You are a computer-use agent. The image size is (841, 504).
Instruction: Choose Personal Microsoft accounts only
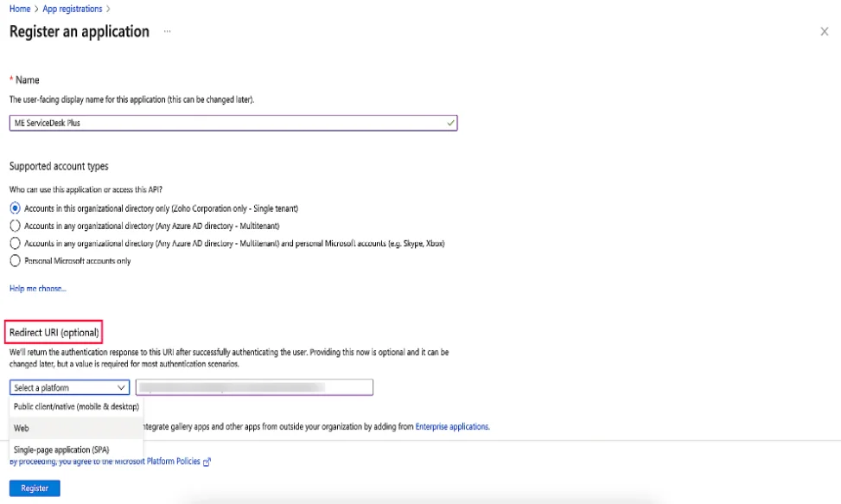pyautogui.click(x=15, y=261)
